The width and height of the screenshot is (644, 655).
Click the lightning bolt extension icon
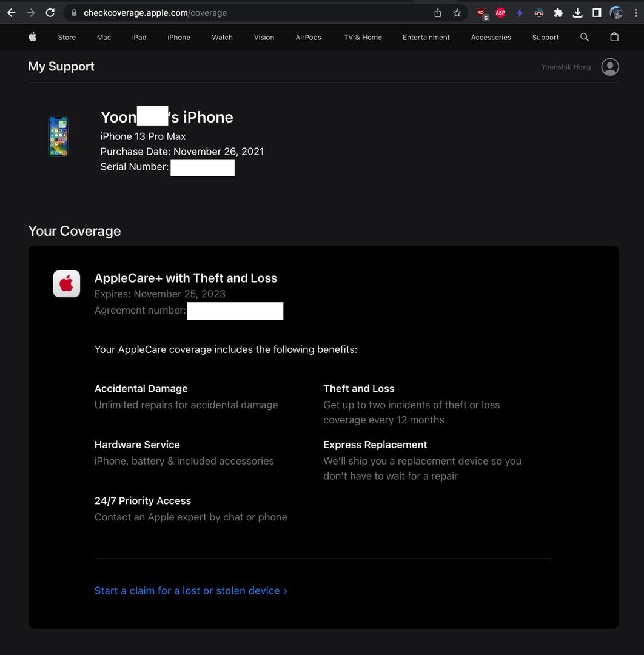click(x=520, y=13)
